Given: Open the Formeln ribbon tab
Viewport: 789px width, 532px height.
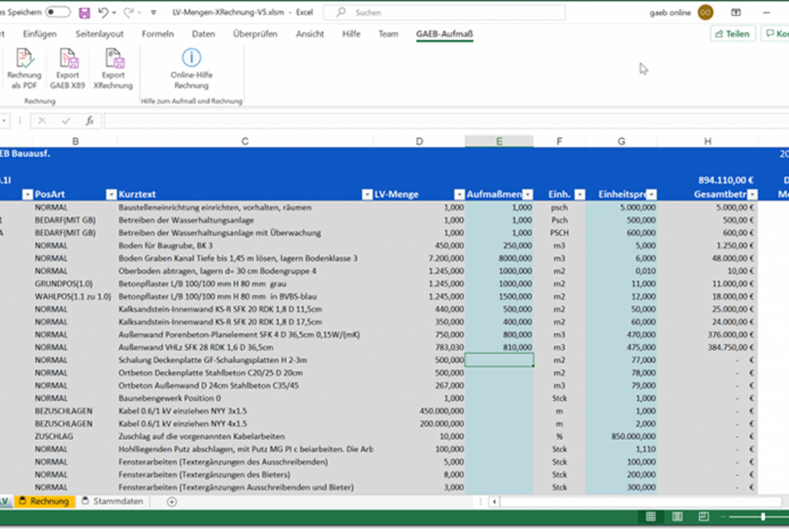Looking at the screenshot, I should coord(158,34).
